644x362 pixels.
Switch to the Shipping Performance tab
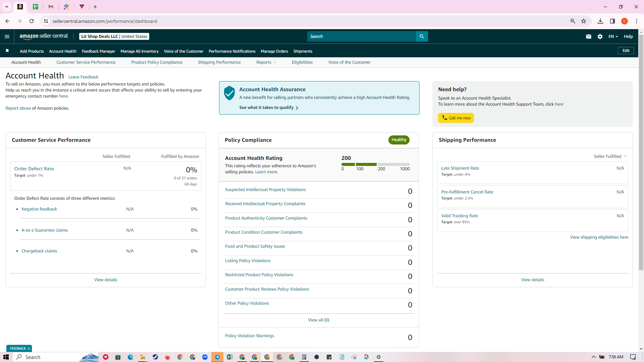tap(219, 62)
